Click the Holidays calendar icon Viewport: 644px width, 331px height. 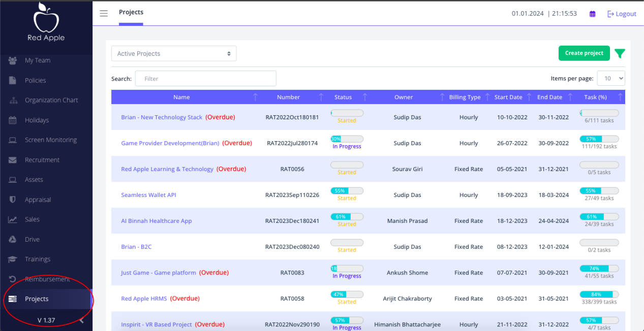pyautogui.click(x=13, y=120)
